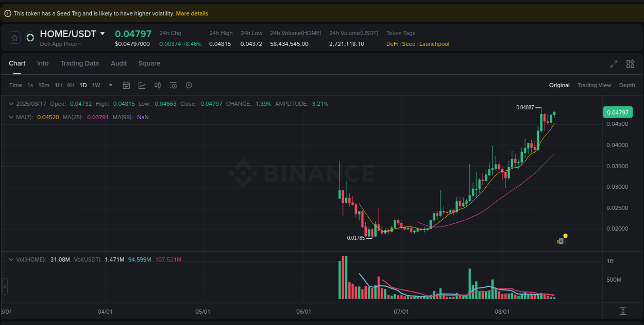Switch to the Trading Data tab
This screenshot has height=325, width=644.
click(x=80, y=63)
